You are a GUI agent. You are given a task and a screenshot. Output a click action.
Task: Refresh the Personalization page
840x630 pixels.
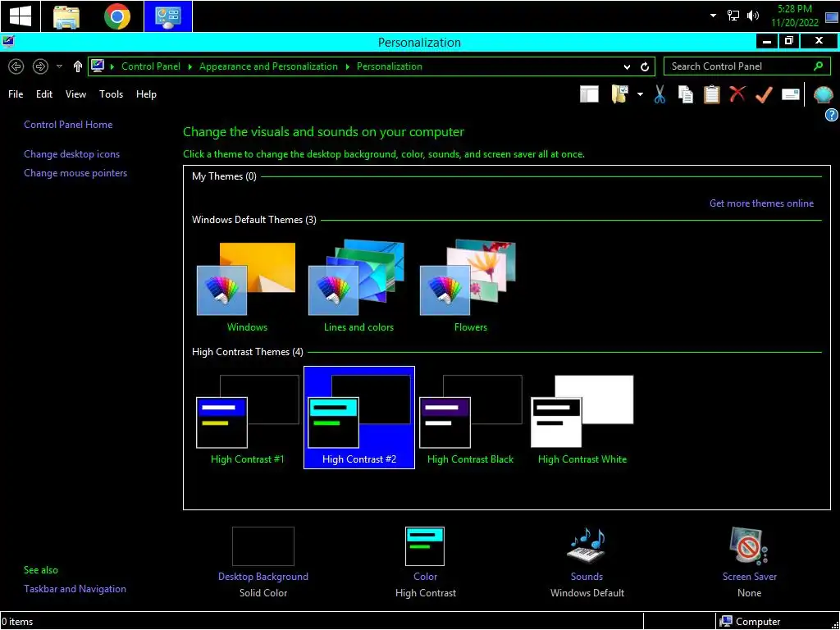pos(645,67)
